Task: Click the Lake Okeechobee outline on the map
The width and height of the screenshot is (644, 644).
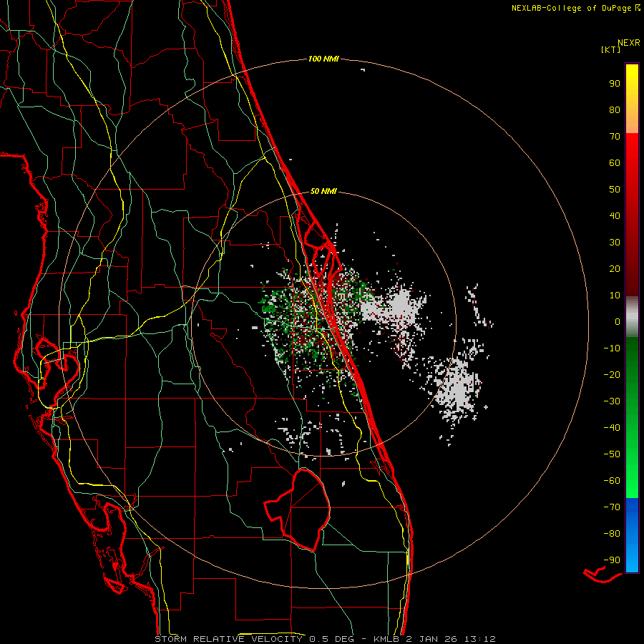Action: (298, 509)
